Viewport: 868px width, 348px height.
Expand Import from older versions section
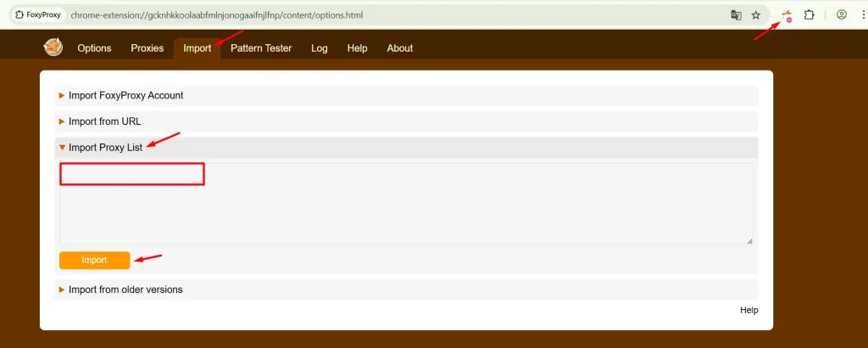click(406, 289)
